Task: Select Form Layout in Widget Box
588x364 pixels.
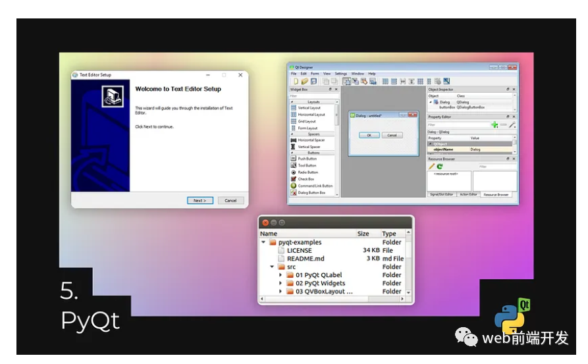Action: pos(304,128)
